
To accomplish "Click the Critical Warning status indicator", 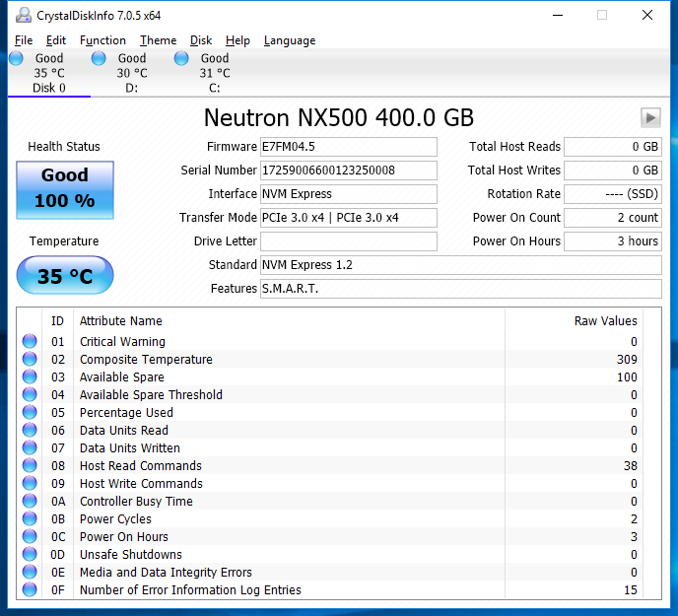I will pos(31,342).
